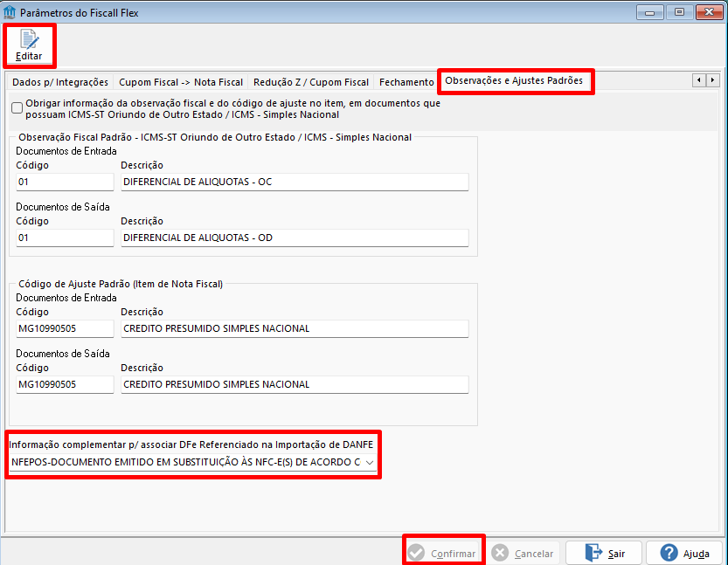This screenshot has height=565, width=728.
Task: Open the Redução Z / Cupom Fiscal tab
Action: click(310, 82)
